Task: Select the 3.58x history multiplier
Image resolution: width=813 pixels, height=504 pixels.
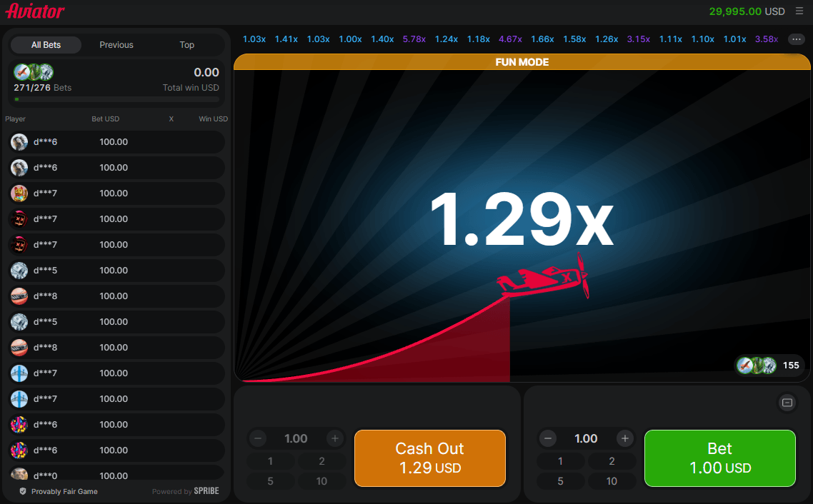Action: (x=767, y=39)
